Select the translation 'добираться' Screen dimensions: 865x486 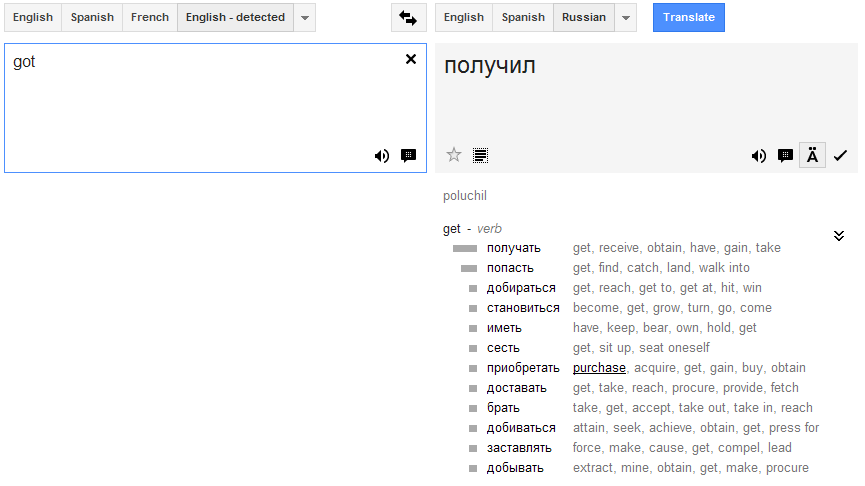tap(521, 288)
